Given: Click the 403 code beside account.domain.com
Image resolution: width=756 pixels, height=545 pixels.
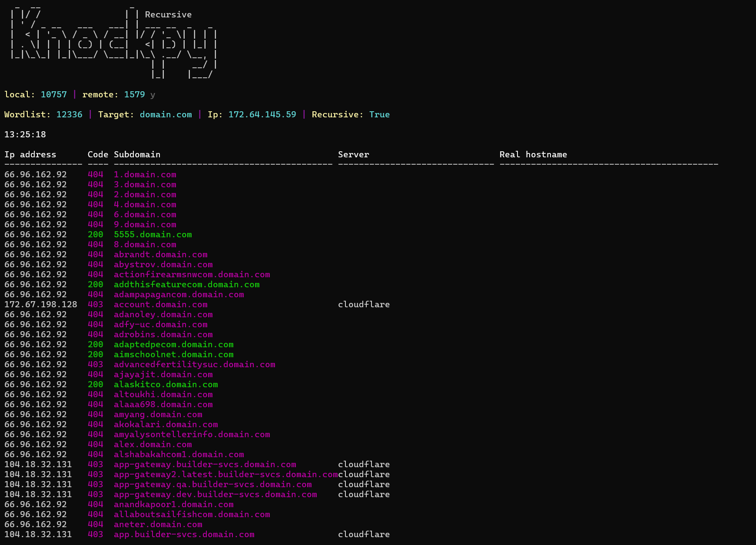Looking at the screenshot, I should coord(96,304).
